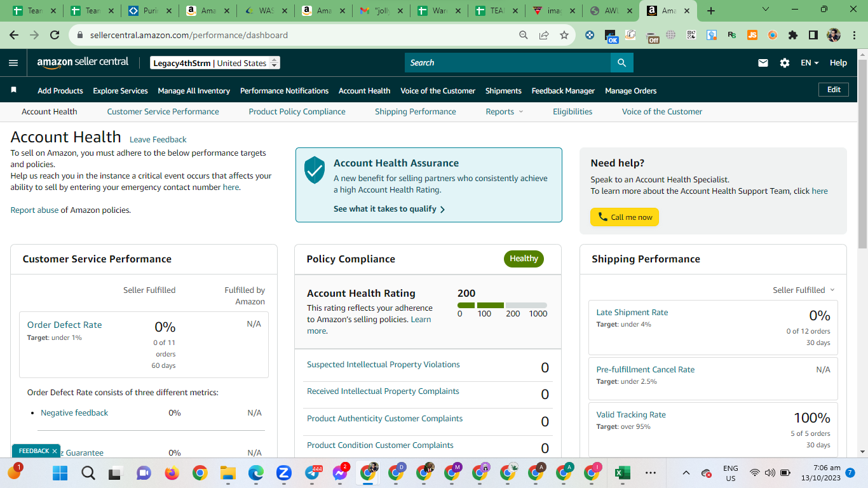The height and width of the screenshot is (488, 868).
Task: Open Performance Notifications
Action: (x=284, y=91)
